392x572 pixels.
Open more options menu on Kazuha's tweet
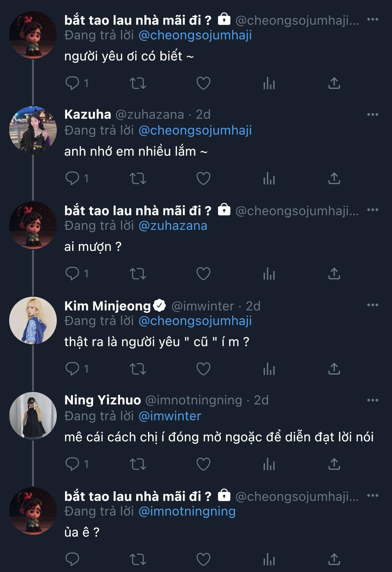372,115
